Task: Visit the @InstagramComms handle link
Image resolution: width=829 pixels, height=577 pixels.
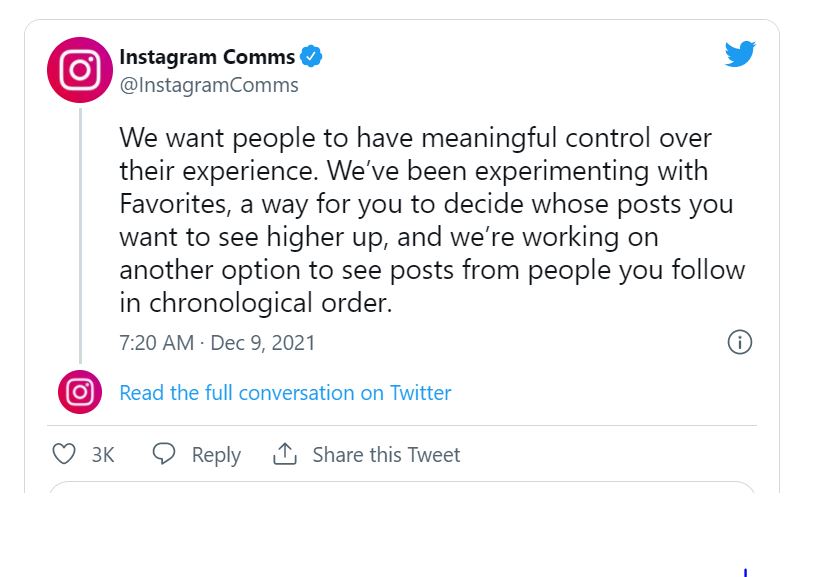Action: (x=209, y=85)
